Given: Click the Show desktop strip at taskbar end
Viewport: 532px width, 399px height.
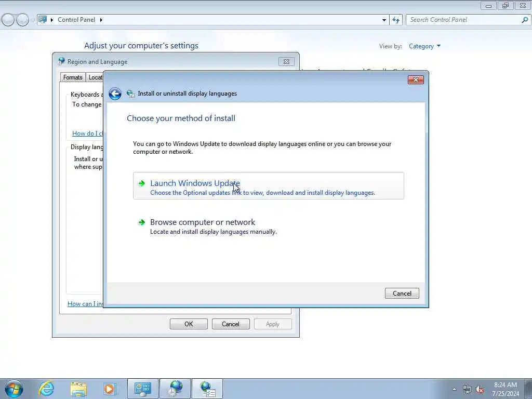Looking at the screenshot, I should point(528,389).
